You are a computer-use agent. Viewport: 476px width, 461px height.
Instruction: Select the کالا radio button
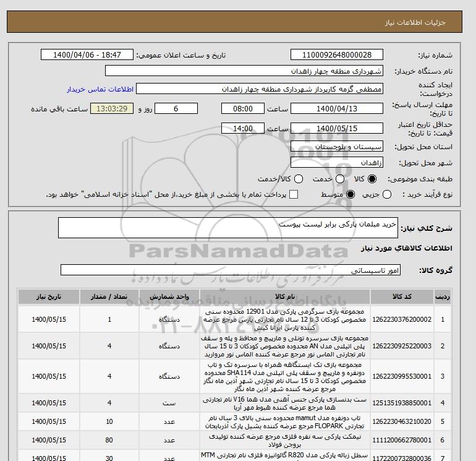click(372, 179)
